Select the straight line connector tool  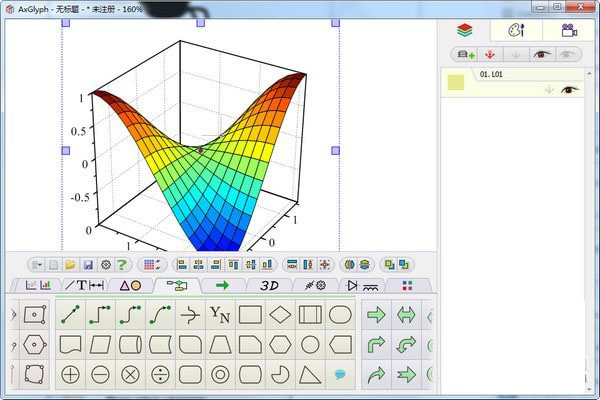pyautogui.click(x=70, y=315)
